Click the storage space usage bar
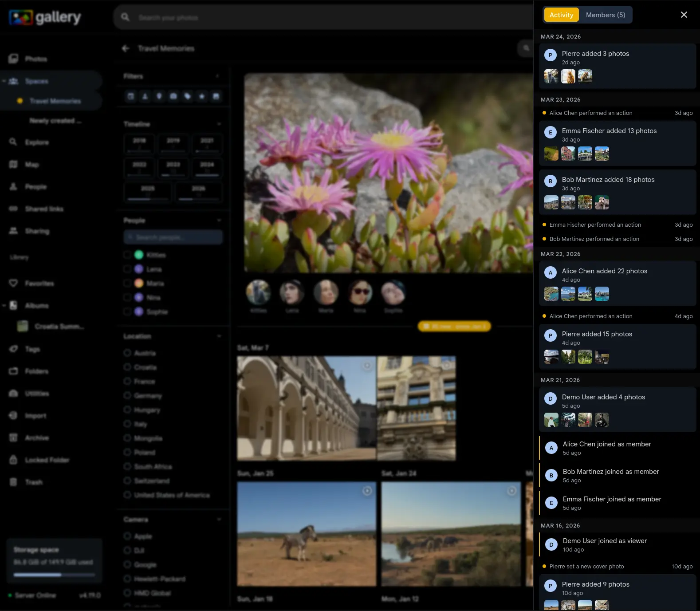 [54, 575]
